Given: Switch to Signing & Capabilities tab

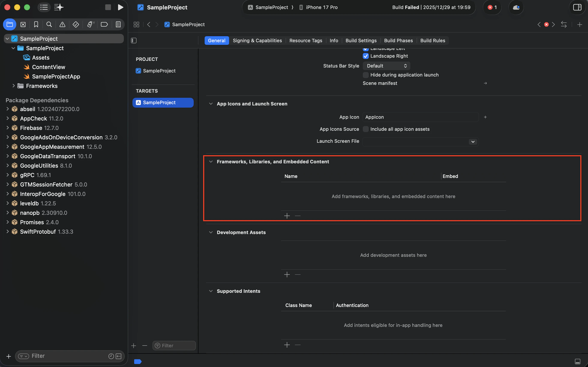Looking at the screenshot, I should pyautogui.click(x=257, y=41).
